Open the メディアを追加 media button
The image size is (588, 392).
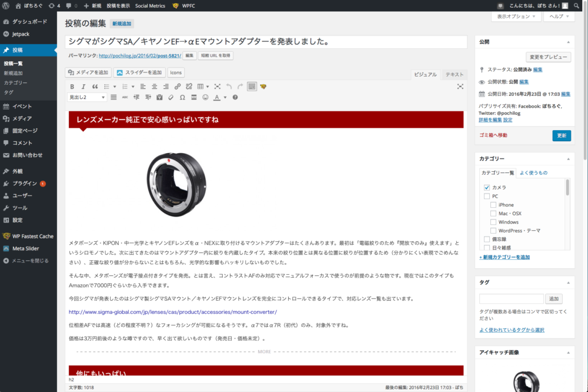[88, 72]
